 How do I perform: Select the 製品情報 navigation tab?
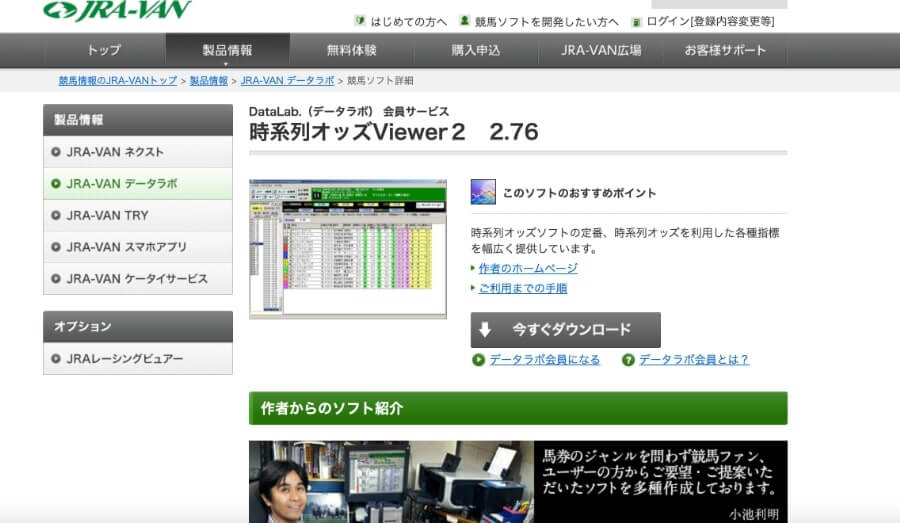click(227, 51)
